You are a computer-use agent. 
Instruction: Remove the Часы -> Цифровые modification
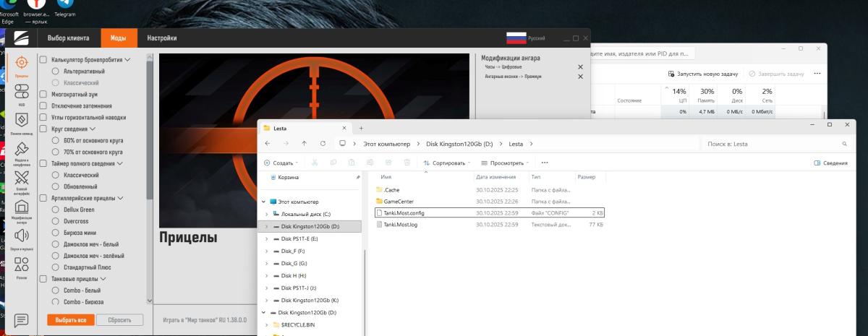coord(580,67)
